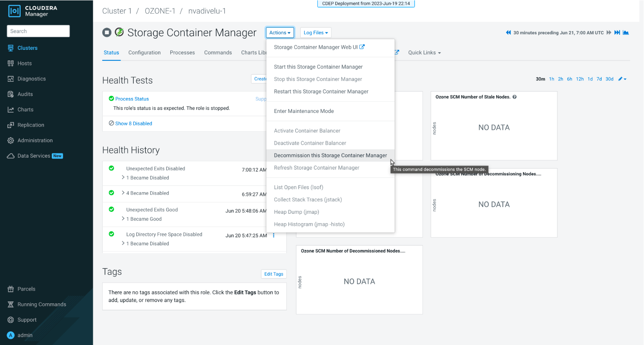Select the 30d time range option

(x=609, y=79)
